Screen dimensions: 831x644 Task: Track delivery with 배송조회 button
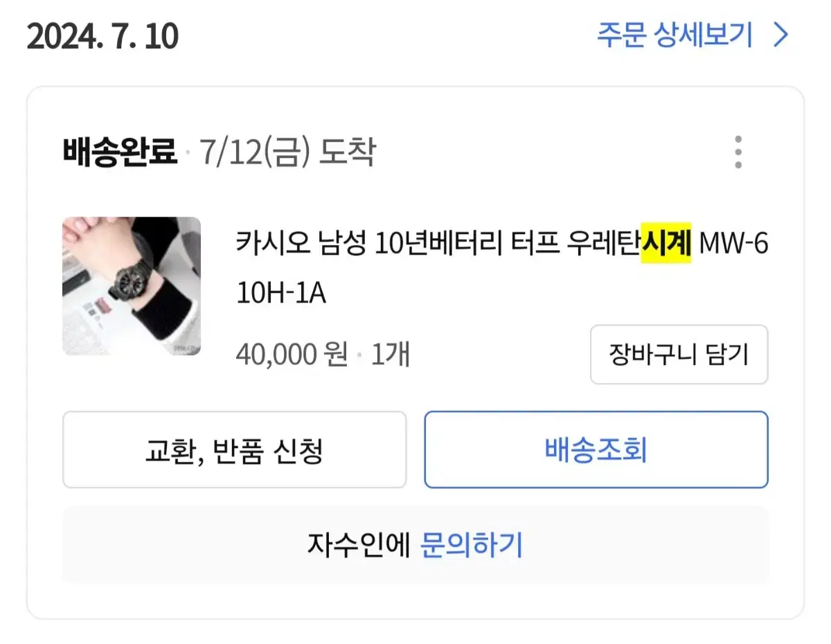click(596, 450)
